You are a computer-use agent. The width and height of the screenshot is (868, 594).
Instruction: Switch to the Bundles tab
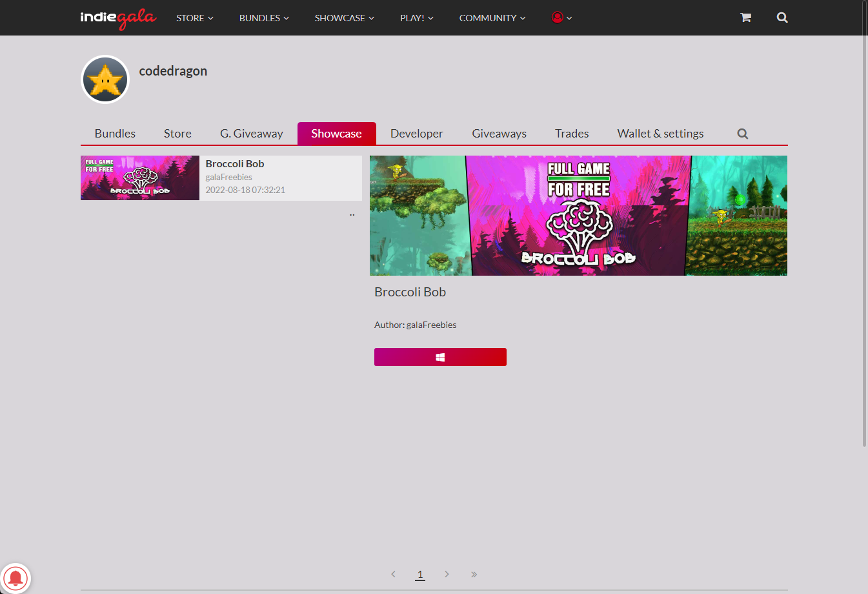pos(115,134)
